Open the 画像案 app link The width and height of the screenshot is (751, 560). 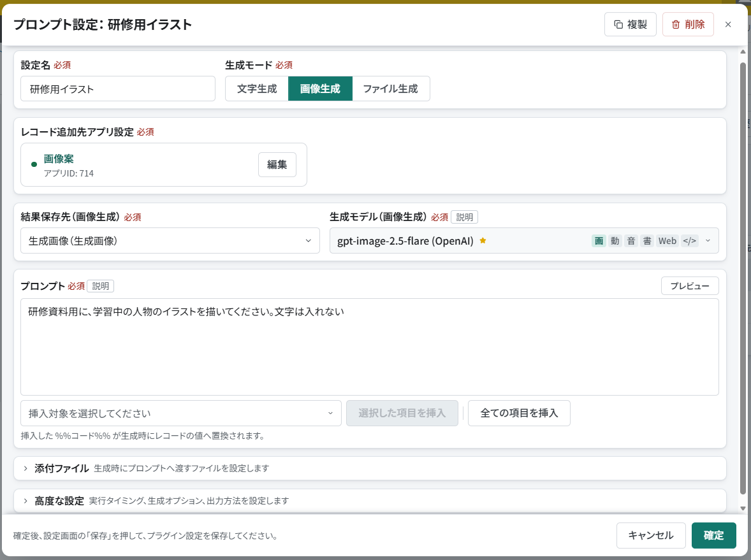tap(59, 159)
